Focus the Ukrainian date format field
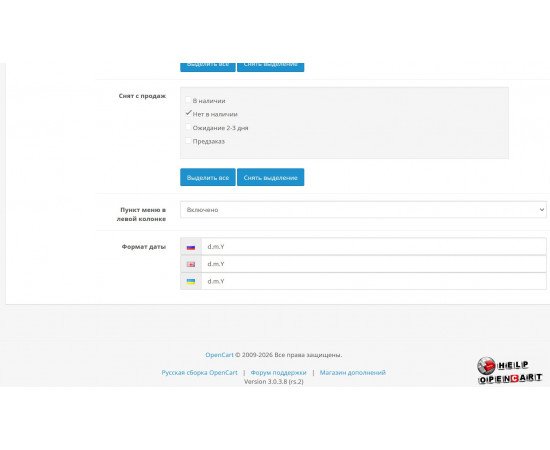 [374, 281]
